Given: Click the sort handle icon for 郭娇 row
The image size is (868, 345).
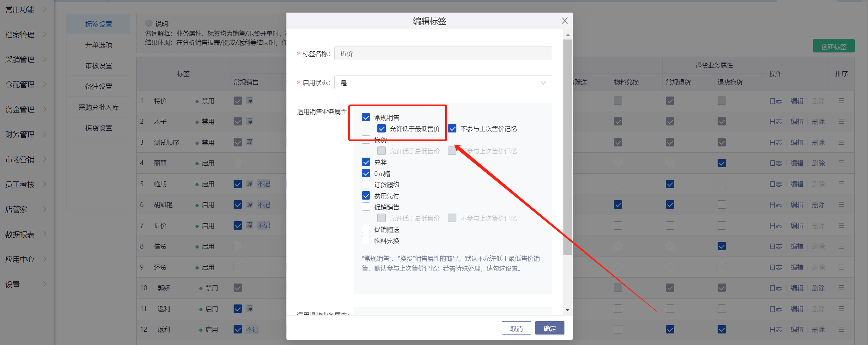Looking at the screenshot, I should [841, 288].
